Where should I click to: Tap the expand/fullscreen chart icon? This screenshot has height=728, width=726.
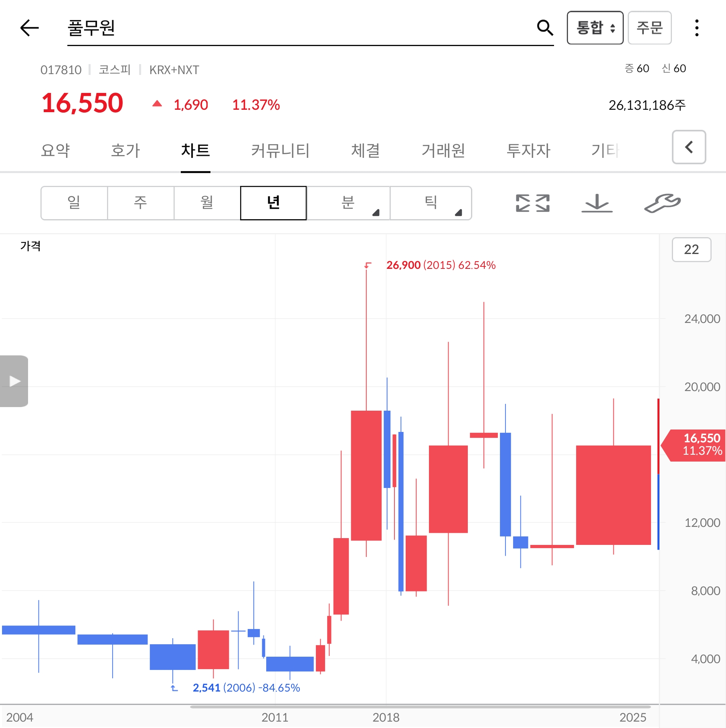point(533,203)
